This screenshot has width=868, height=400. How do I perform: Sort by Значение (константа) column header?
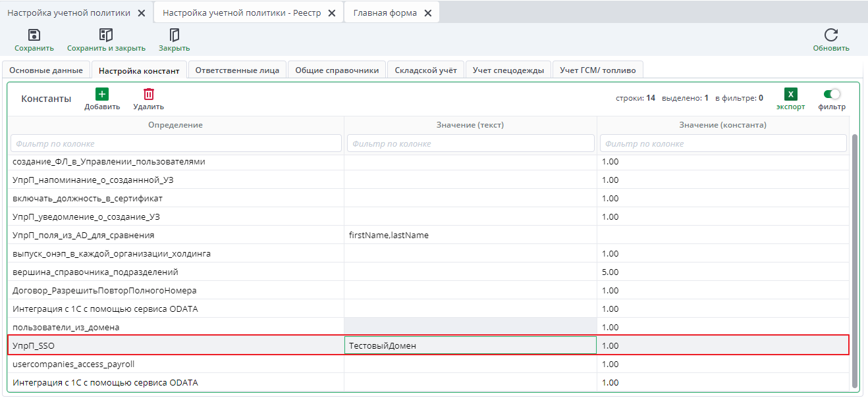722,125
